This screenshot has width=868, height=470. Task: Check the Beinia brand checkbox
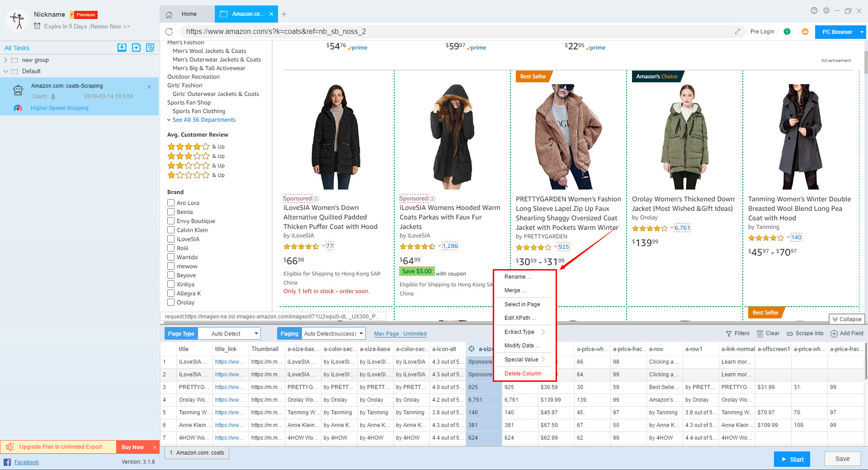171,212
